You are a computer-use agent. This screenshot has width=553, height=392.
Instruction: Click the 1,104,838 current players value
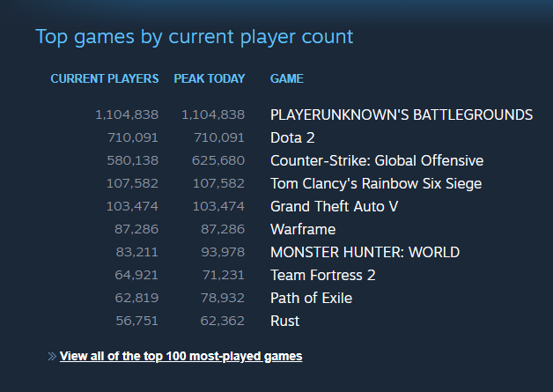(127, 115)
